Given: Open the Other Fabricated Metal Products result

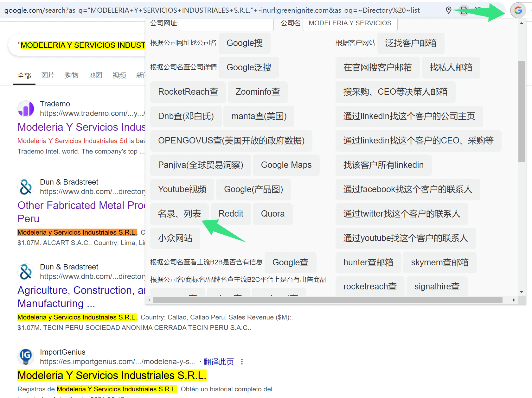Looking at the screenshot, I should pos(81,212).
